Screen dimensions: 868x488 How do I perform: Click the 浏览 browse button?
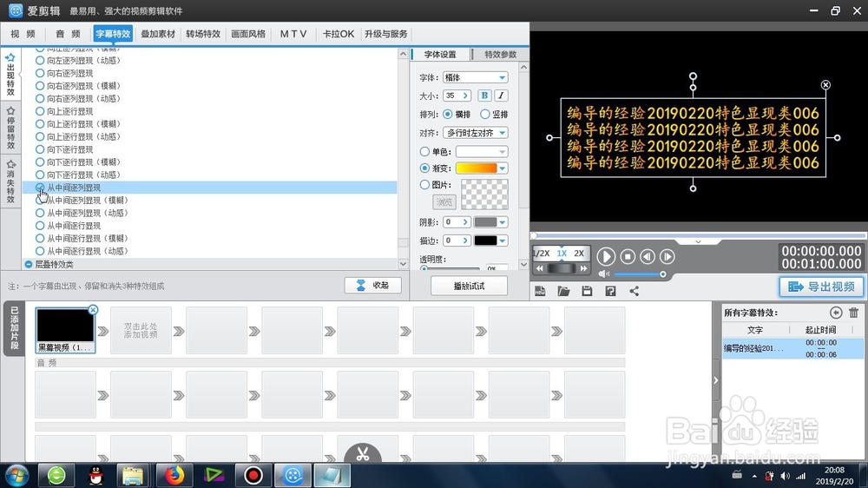pos(444,202)
